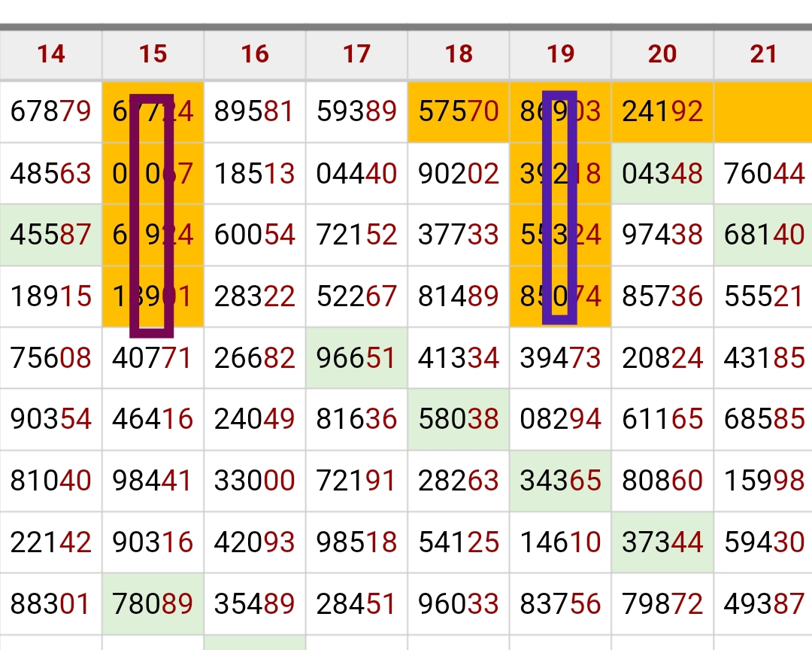Click the highlighted number 24192
The height and width of the screenshot is (650, 812).
[662, 111]
